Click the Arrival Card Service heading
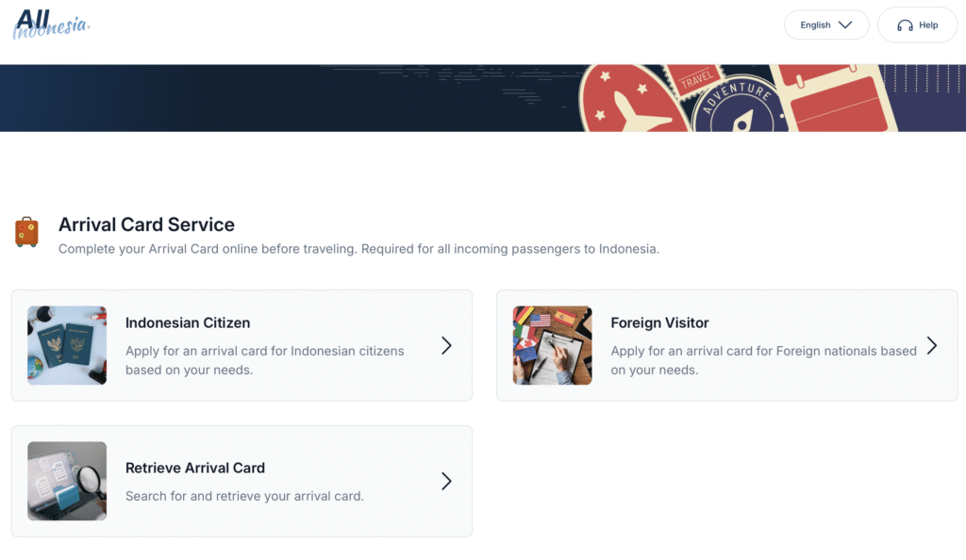966x560 pixels. [146, 224]
